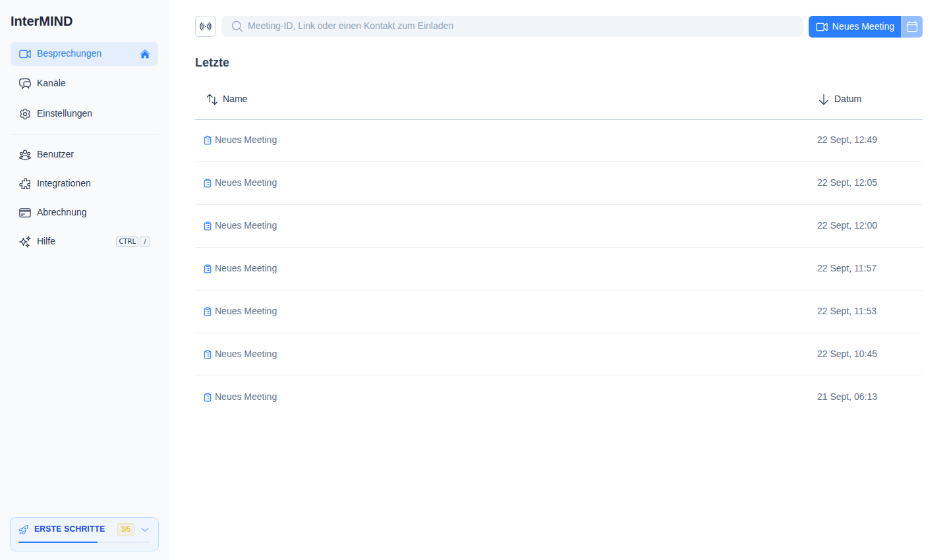Open Hilfe from the sidebar
This screenshot has height=560, width=949.
click(x=84, y=242)
